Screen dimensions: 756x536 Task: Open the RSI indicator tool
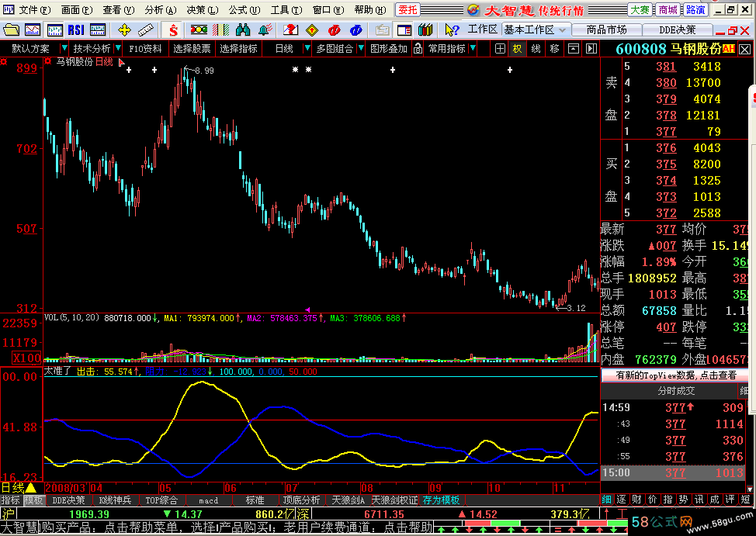tap(76, 30)
